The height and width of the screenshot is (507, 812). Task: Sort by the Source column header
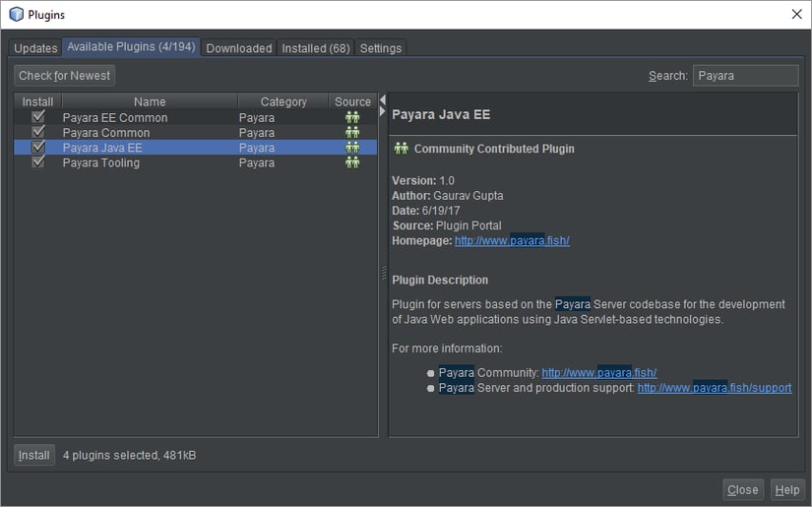point(352,101)
